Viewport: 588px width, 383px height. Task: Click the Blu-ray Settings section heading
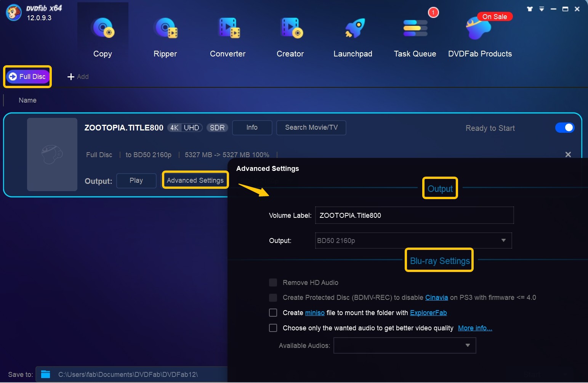click(x=440, y=261)
